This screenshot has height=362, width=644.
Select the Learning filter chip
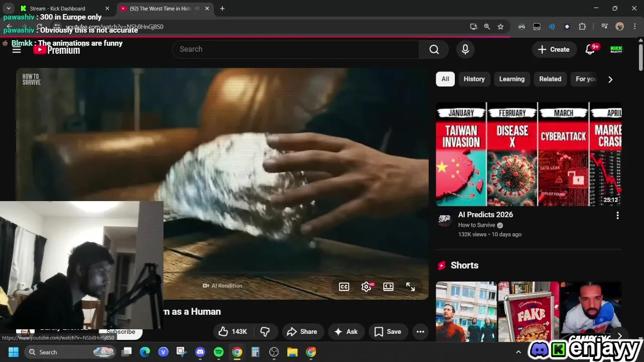point(512,79)
